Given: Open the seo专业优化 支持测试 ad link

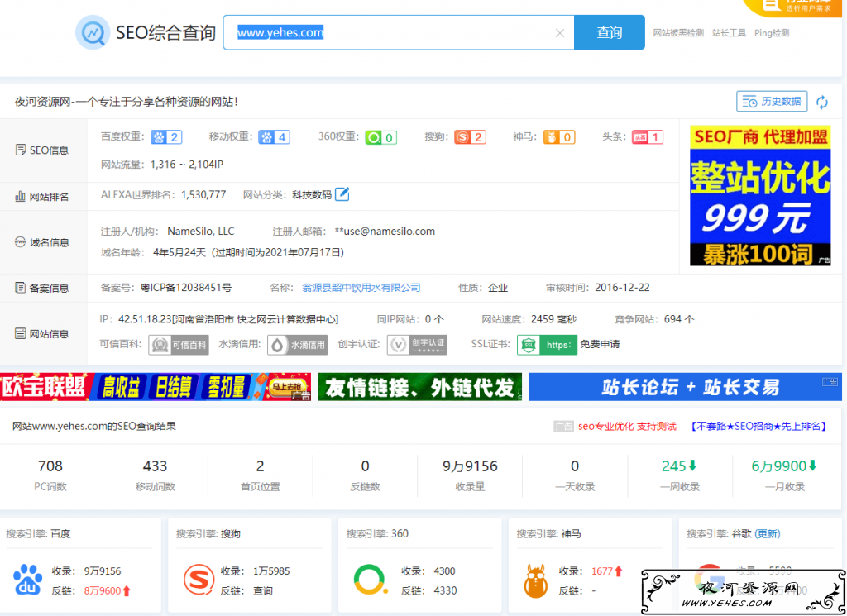Looking at the screenshot, I should tap(627, 427).
